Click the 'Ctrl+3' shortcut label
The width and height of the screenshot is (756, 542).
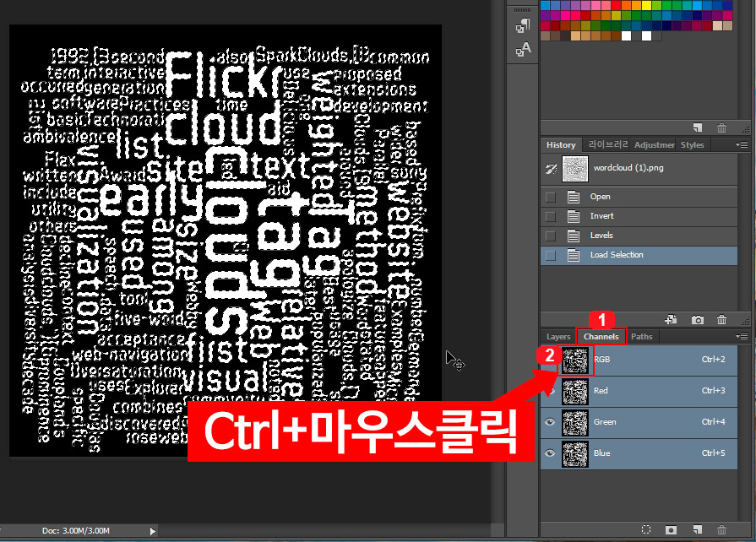click(714, 391)
